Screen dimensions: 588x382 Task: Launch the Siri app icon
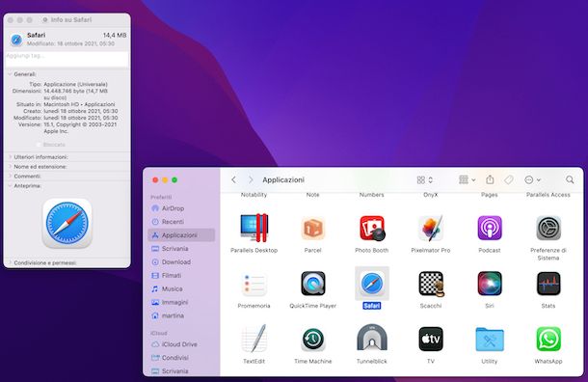tap(490, 284)
